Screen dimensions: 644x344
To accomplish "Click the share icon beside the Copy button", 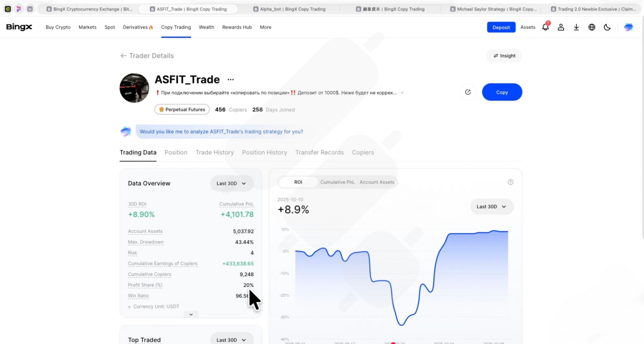I will coord(468,92).
